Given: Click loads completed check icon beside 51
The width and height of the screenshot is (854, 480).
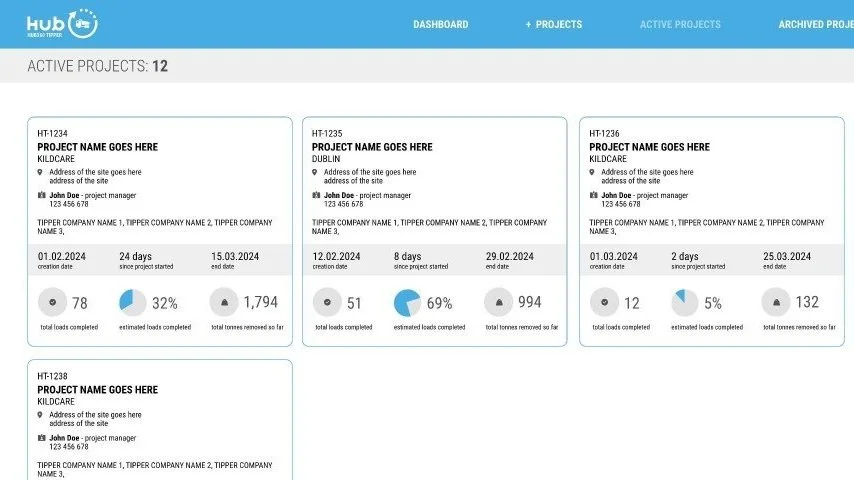Looking at the screenshot, I should point(327,302).
